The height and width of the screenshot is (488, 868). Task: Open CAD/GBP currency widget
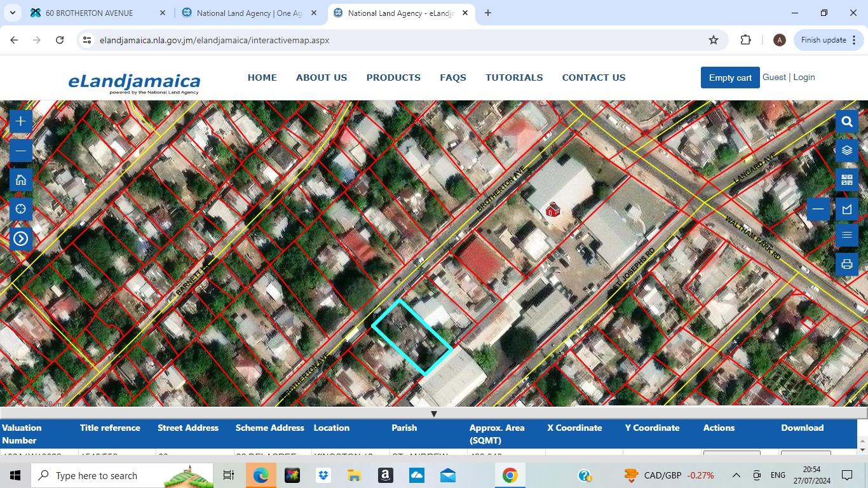tap(670, 475)
